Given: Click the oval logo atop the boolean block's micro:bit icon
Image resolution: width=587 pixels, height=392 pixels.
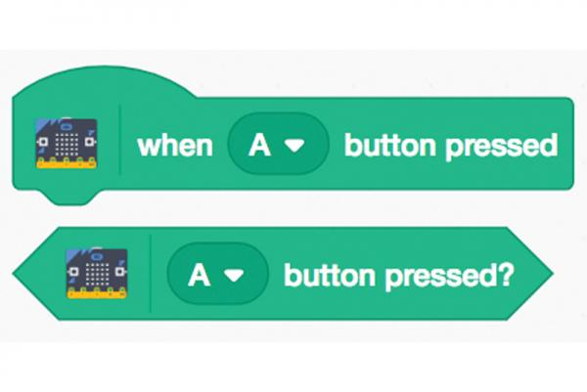Looking at the screenshot, I should point(98,257).
